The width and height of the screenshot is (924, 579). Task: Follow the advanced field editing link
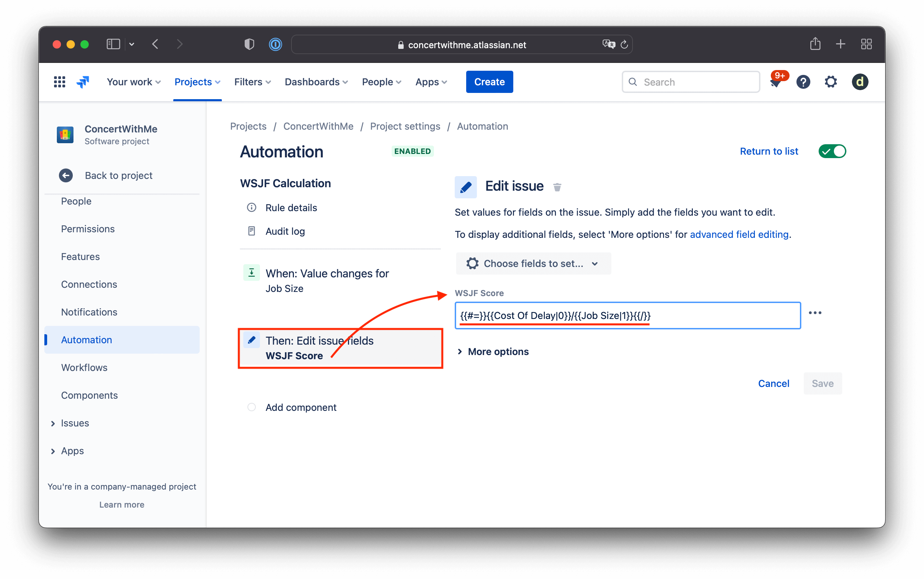point(738,234)
